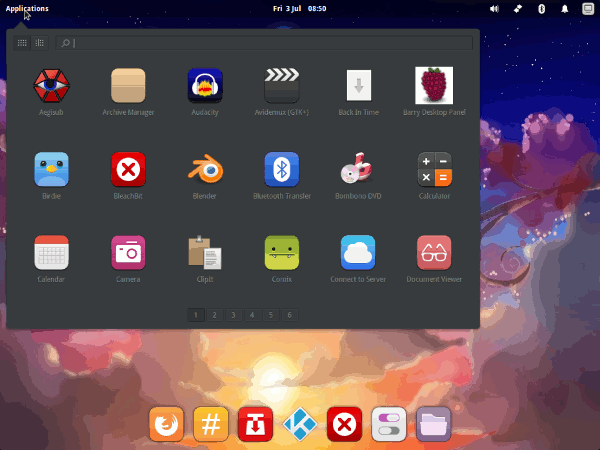Image resolution: width=600 pixels, height=450 pixels.
Task: Launch BleachBit from the app grid
Action: tap(128, 169)
